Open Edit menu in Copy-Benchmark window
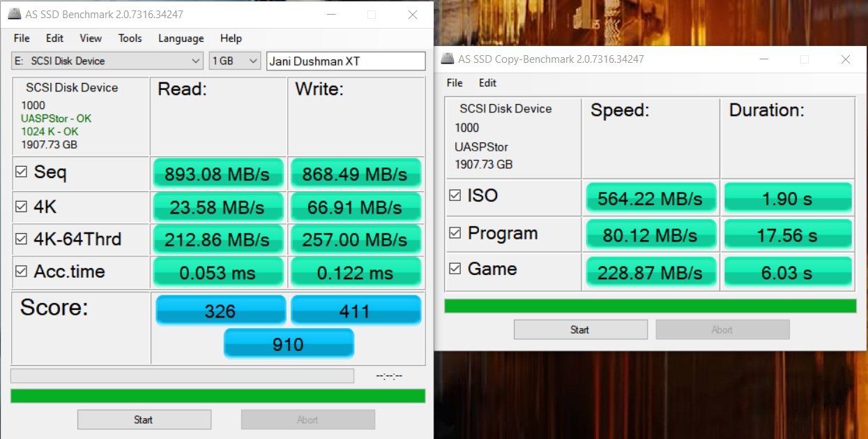The image size is (868, 439). coord(487,83)
